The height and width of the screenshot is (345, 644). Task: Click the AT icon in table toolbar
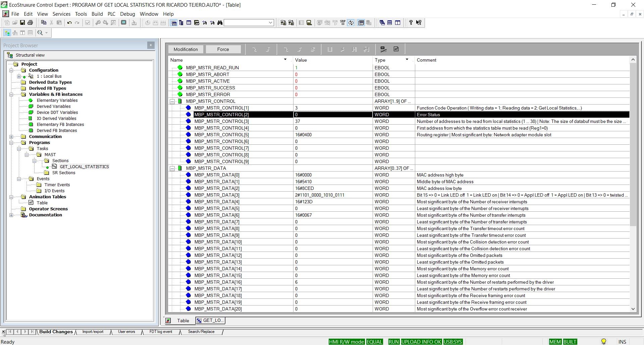pyautogui.click(x=396, y=49)
